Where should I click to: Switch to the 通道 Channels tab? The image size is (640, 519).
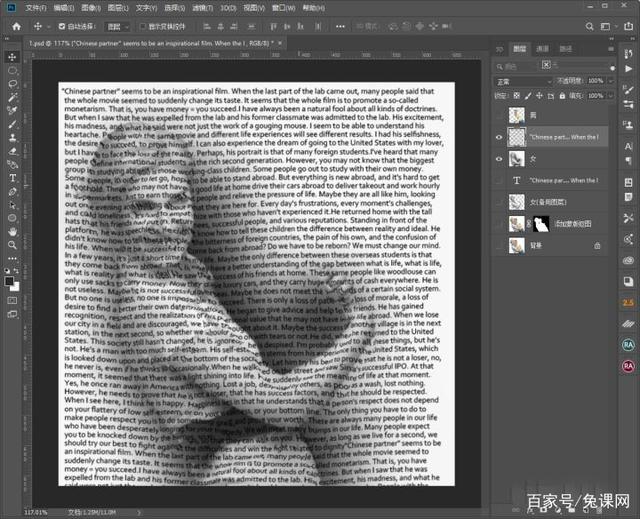click(x=542, y=49)
